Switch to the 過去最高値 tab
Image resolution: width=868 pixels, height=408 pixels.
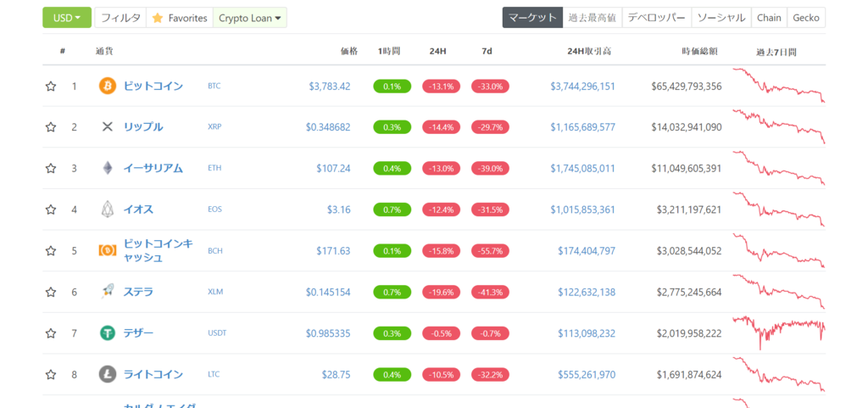tap(593, 18)
